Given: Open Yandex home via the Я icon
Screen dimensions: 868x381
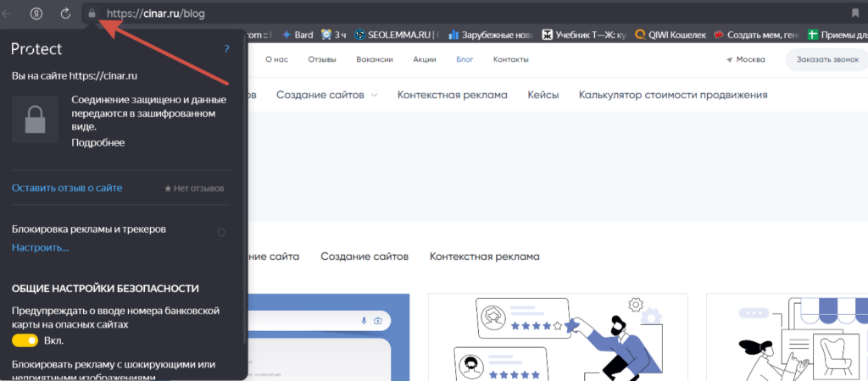Looking at the screenshot, I should point(37,14).
